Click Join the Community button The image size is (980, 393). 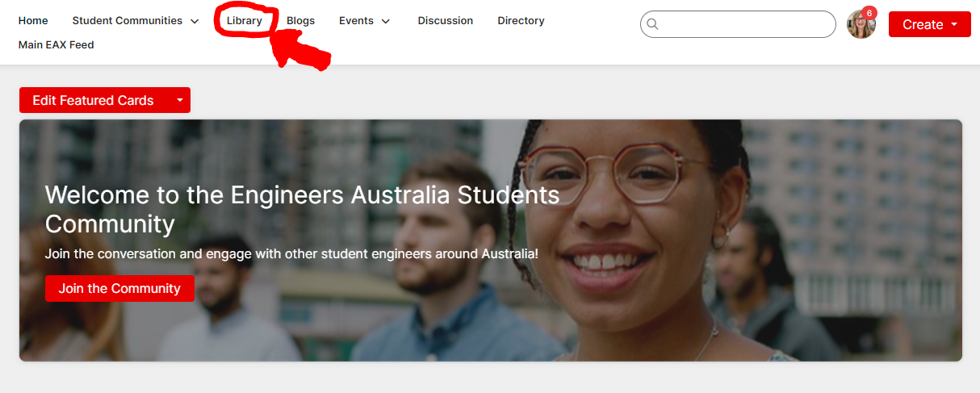(x=119, y=288)
